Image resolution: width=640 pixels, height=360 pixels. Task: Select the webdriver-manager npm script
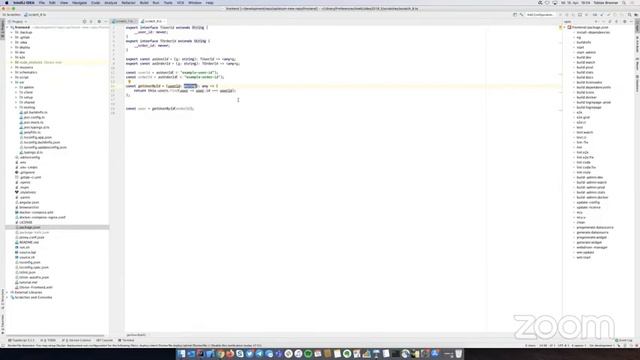(x=591, y=247)
